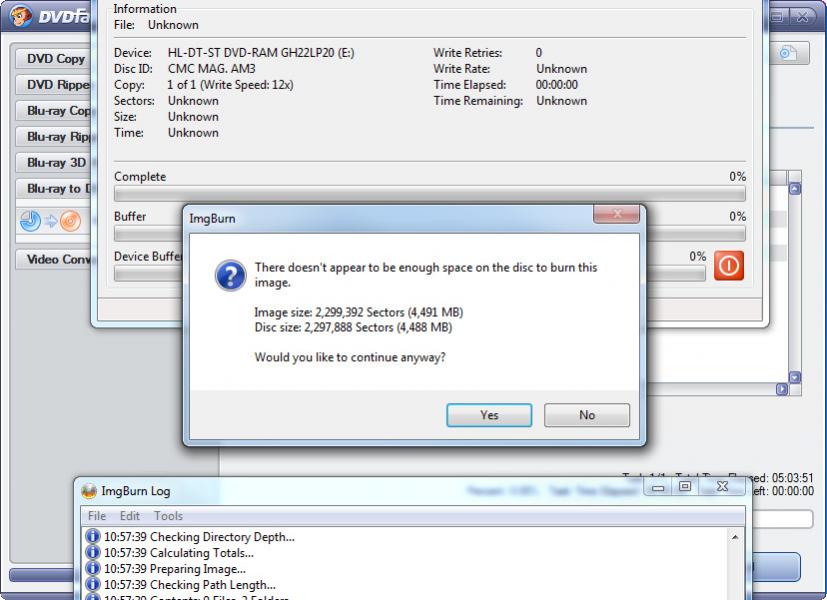
Task: Click the log scroll-up arrow
Action: [735, 537]
